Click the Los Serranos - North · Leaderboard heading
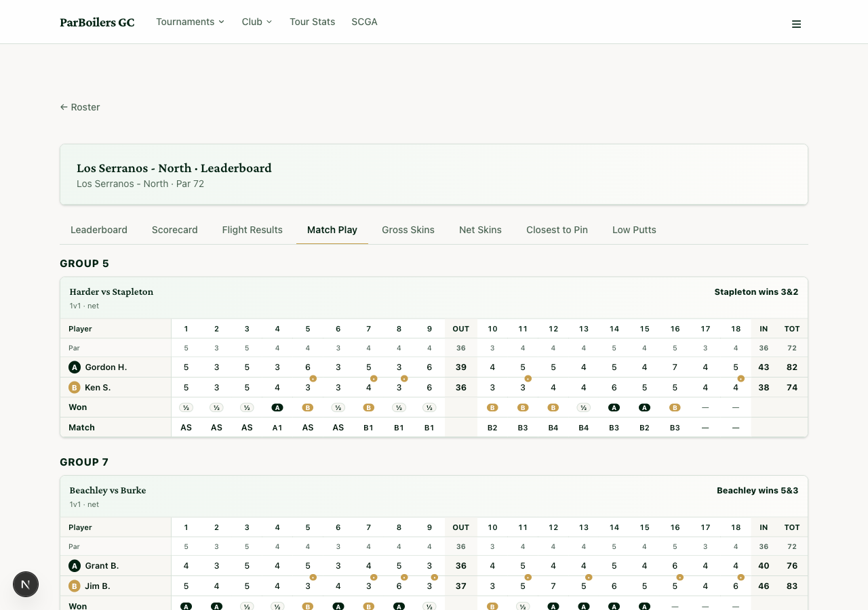 [x=174, y=168]
